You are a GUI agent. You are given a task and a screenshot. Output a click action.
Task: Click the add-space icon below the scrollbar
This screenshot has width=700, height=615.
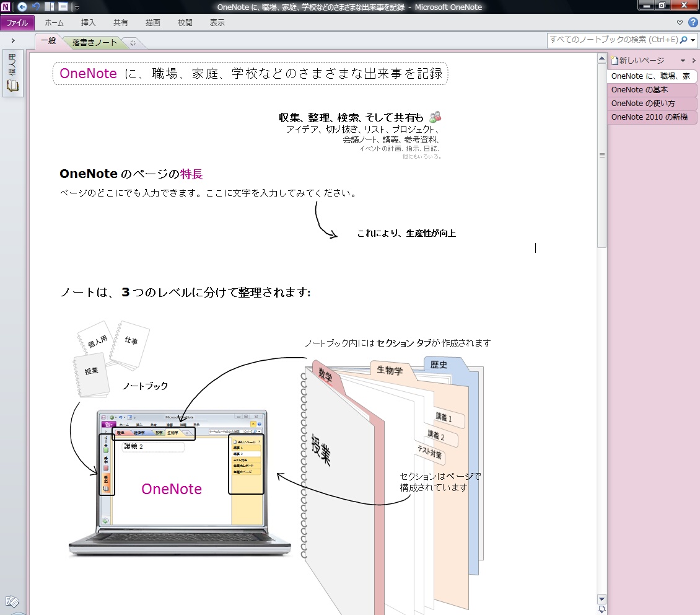[602, 609]
